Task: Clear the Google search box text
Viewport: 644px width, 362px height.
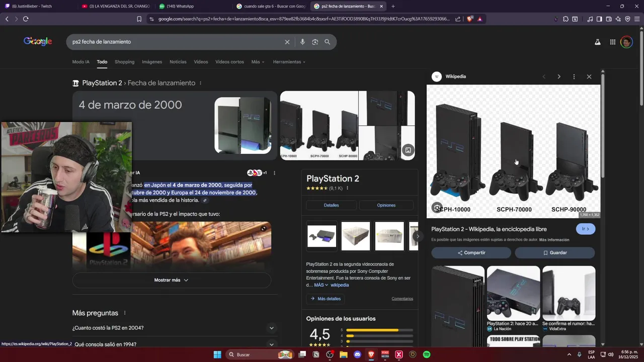Action: click(x=287, y=42)
